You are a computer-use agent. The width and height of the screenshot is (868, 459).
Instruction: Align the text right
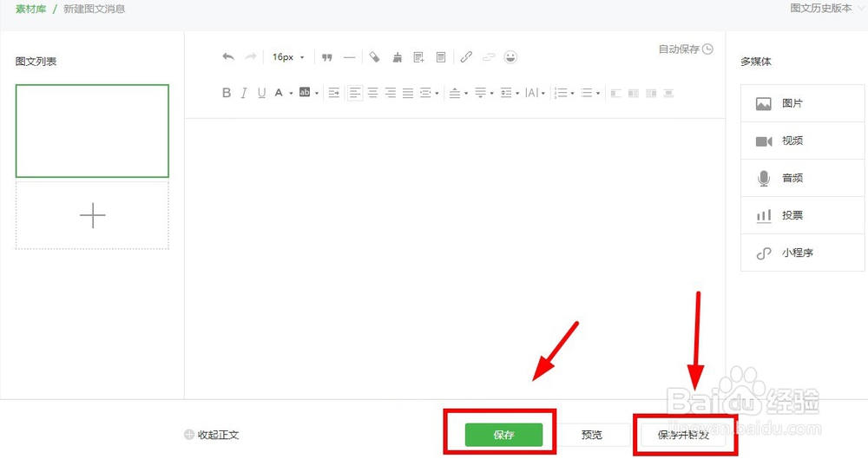391,93
